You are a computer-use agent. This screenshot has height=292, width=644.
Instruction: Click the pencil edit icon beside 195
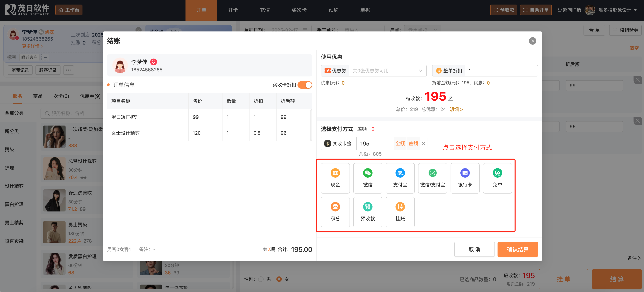pyautogui.click(x=451, y=98)
